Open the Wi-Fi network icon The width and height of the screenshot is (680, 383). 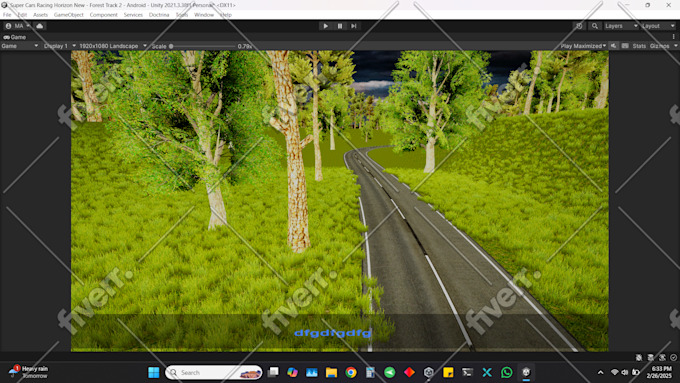click(615, 372)
